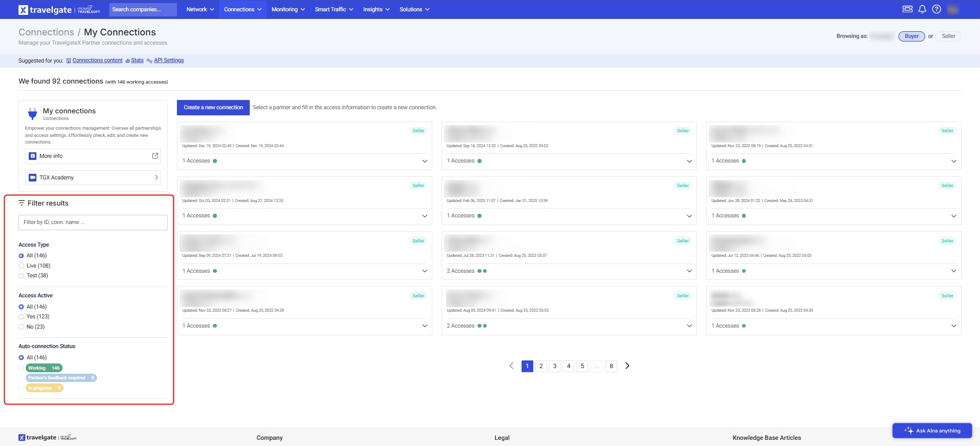Switch browsing mode to Buyer
The width and height of the screenshot is (980, 446).
pos(911,36)
